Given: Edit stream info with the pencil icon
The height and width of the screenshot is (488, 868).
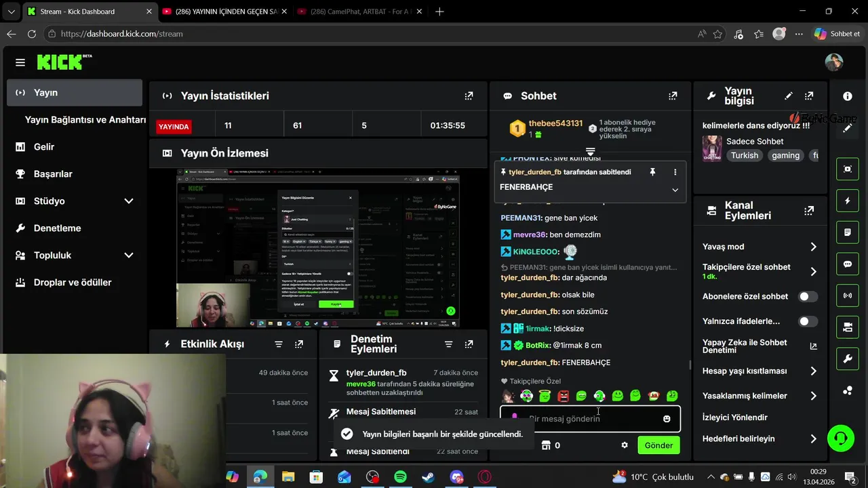Looking at the screenshot, I should 789,96.
